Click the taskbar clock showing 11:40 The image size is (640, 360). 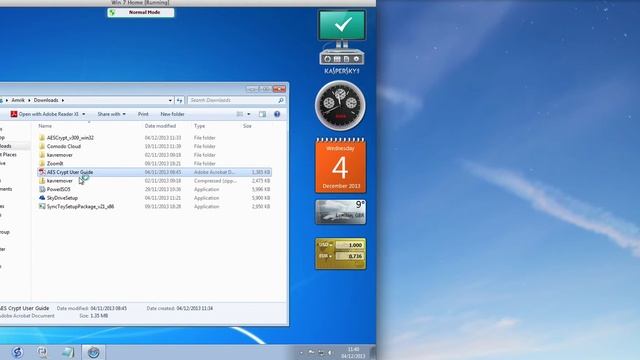click(x=353, y=353)
